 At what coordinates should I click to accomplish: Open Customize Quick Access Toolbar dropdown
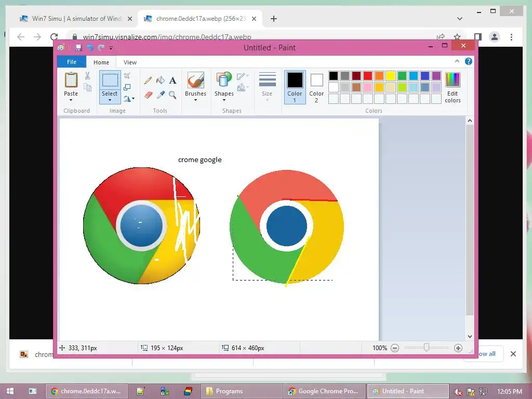pos(111,48)
